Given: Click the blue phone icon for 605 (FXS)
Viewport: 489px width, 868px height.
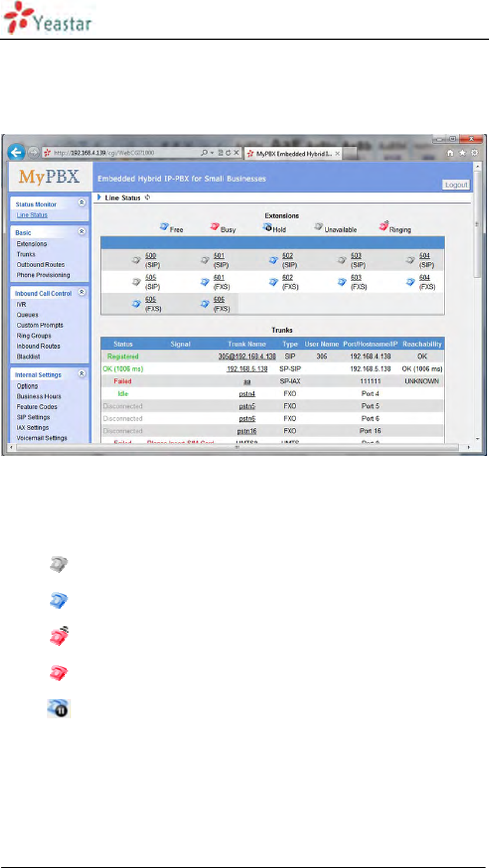Looking at the screenshot, I should point(136,303).
